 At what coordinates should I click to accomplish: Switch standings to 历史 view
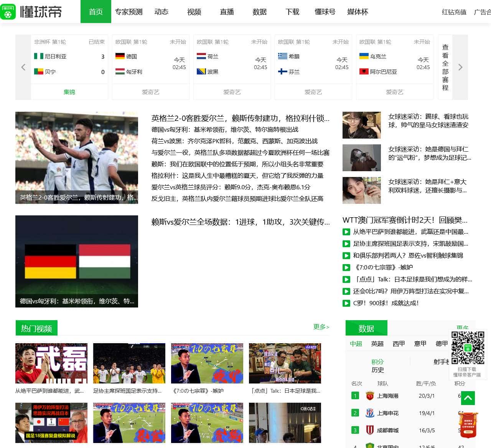pos(378,370)
